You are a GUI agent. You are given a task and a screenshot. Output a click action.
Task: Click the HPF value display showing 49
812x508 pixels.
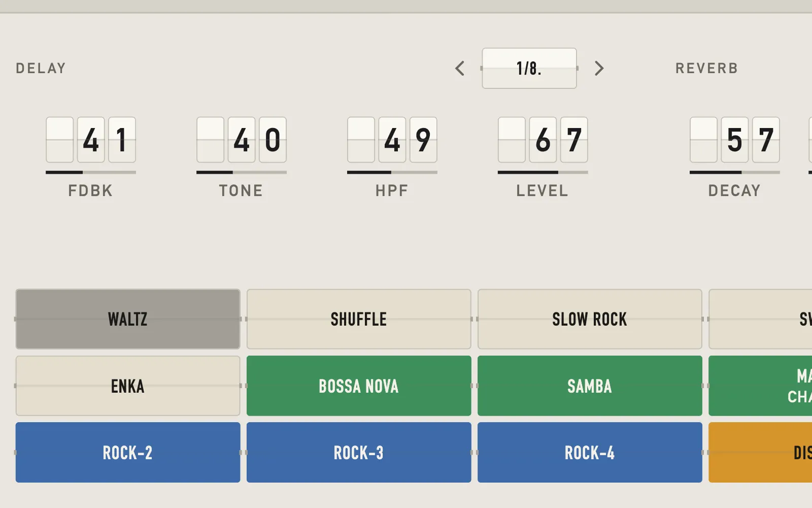pyautogui.click(x=392, y=140)
